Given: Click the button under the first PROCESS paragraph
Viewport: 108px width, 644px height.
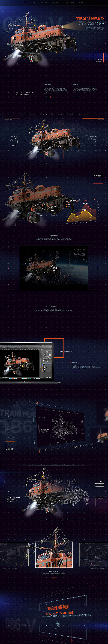Looking at the screenshot, I should [76, 97].
